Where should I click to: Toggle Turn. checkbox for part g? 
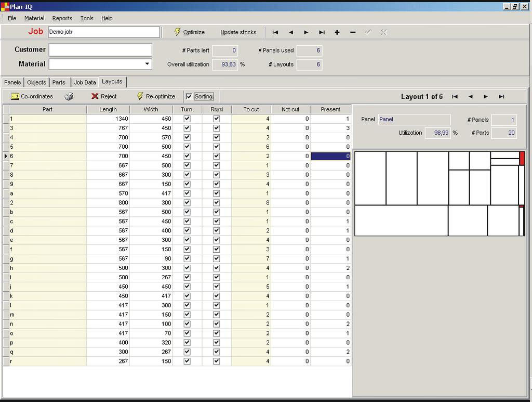click(187, 258)
